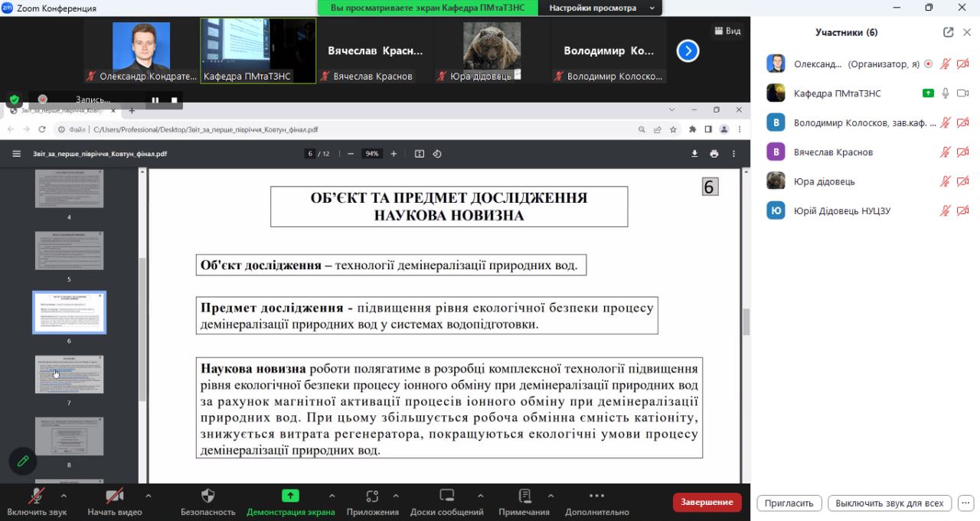The height and width of the screenshot is (521, 980).
Task: Open the Notes icon
Action: click(x=524, y=496)
